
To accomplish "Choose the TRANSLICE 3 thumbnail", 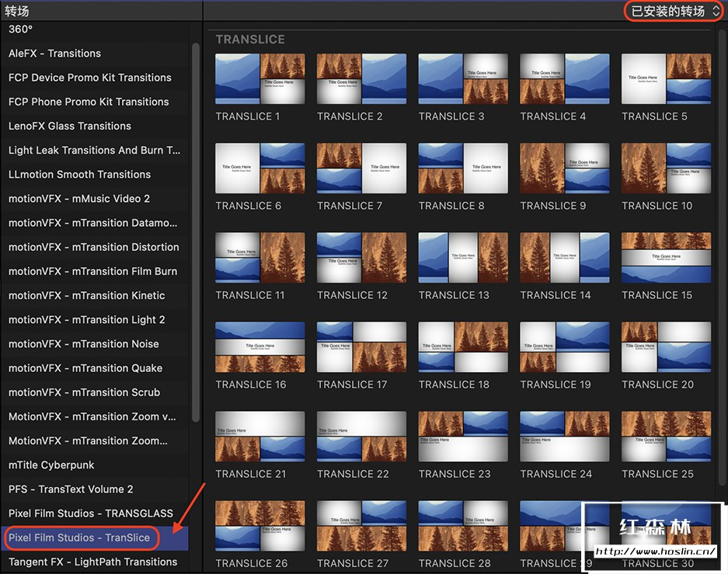I will click(x=463, y=78).
